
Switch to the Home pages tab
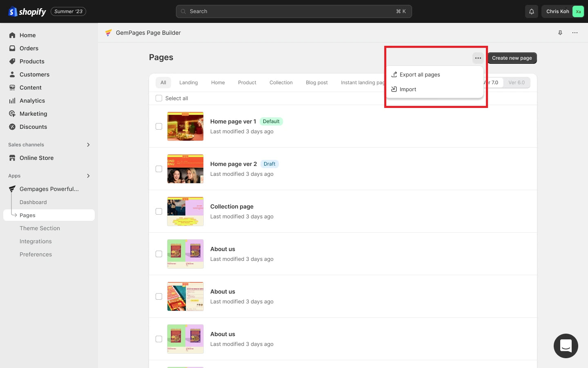tap(218, 83)
